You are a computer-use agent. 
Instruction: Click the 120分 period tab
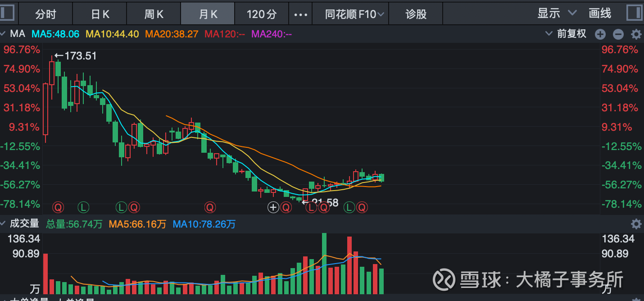click(261, 14)
